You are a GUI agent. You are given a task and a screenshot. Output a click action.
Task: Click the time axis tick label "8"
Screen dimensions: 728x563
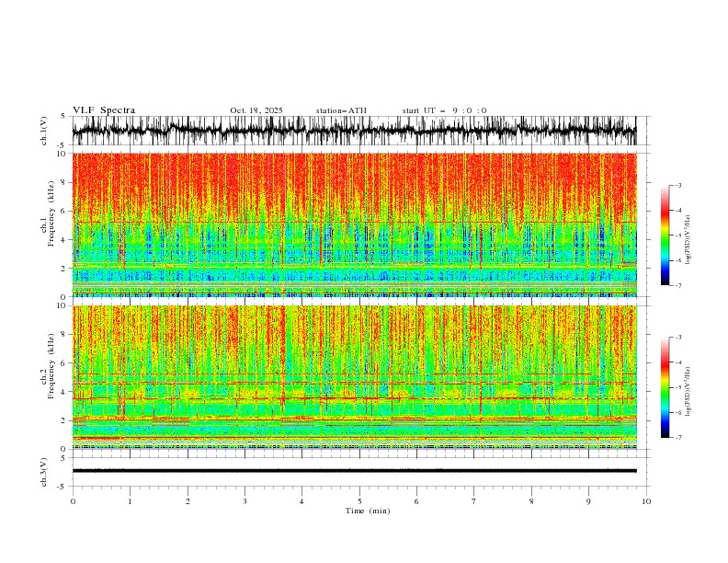click(x=531, y=501)
